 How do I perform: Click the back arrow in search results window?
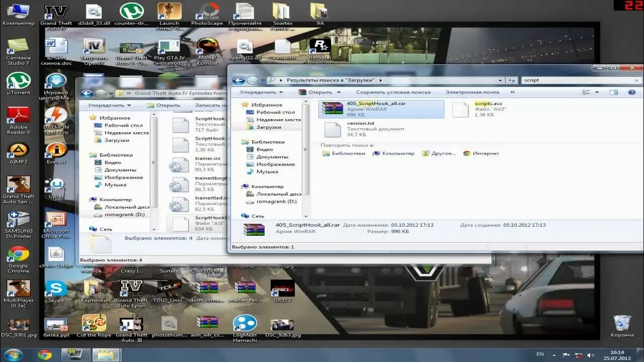coord(239,80)
